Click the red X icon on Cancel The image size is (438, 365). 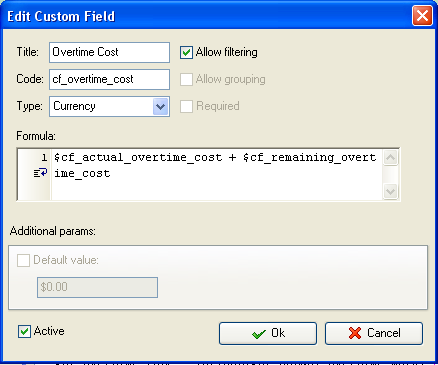point(355,333)
